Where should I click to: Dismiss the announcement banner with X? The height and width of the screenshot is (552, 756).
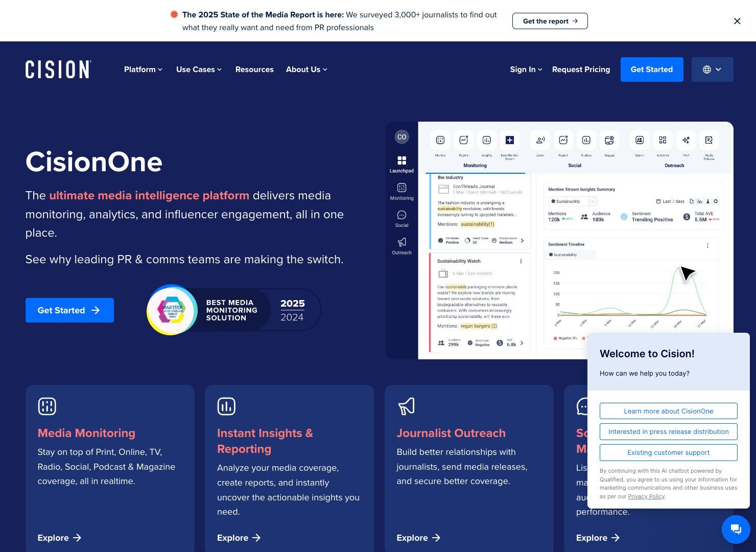coord(737,21)
